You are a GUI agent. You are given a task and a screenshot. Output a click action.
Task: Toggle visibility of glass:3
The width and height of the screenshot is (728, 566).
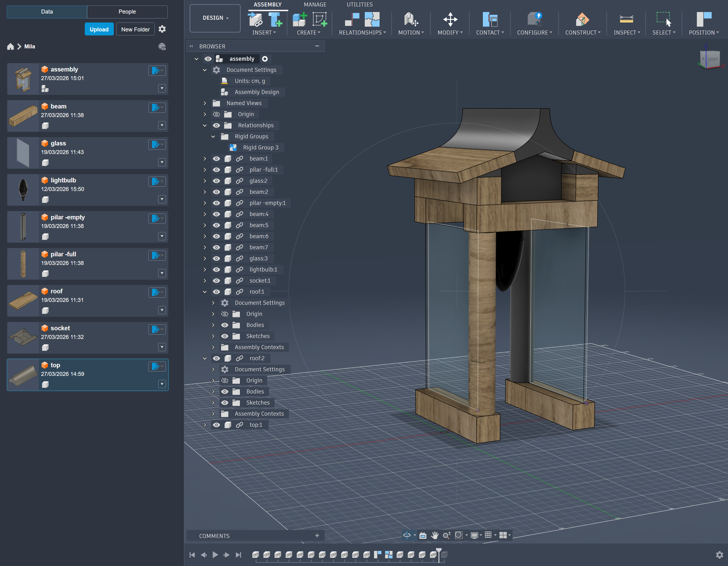pyautogui.click(x=216, y=259)
